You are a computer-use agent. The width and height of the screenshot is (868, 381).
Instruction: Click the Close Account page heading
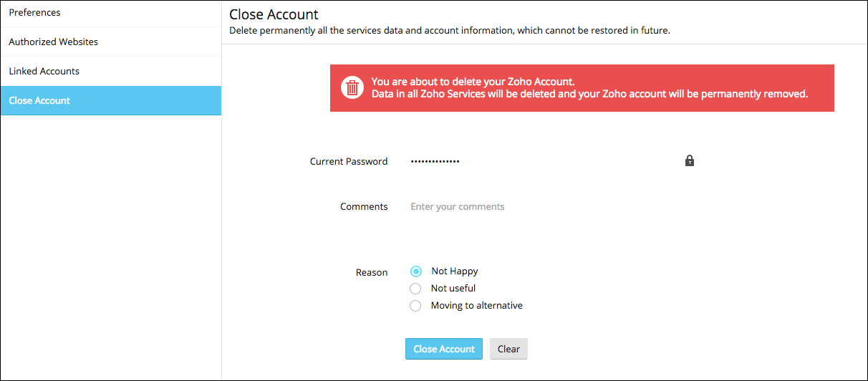(x=274, y=14)
